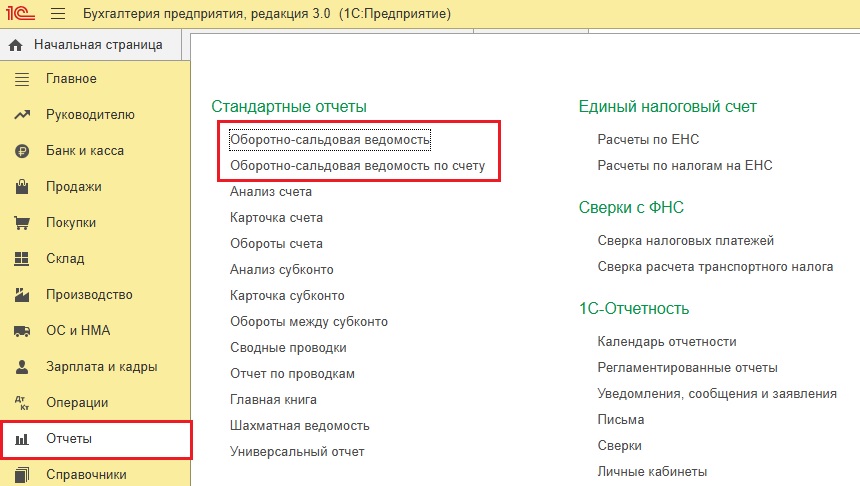Click the Стандартные отчеты heading
860x486 pixels.
point(289,106)
